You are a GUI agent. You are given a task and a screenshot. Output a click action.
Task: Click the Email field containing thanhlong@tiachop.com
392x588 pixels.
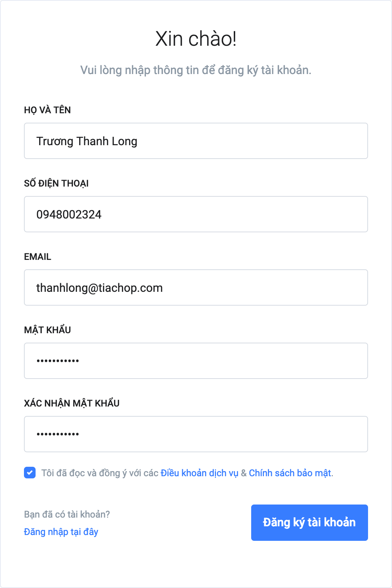[196, 287]
